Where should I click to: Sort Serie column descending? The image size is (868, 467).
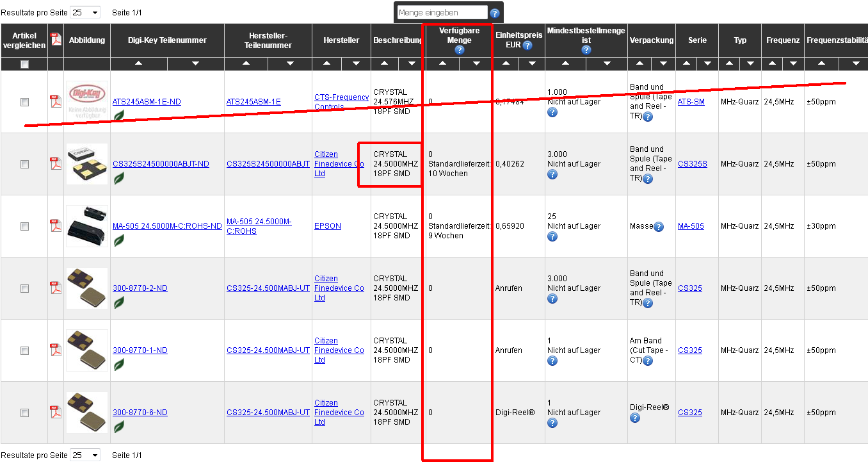pos(707,64)
